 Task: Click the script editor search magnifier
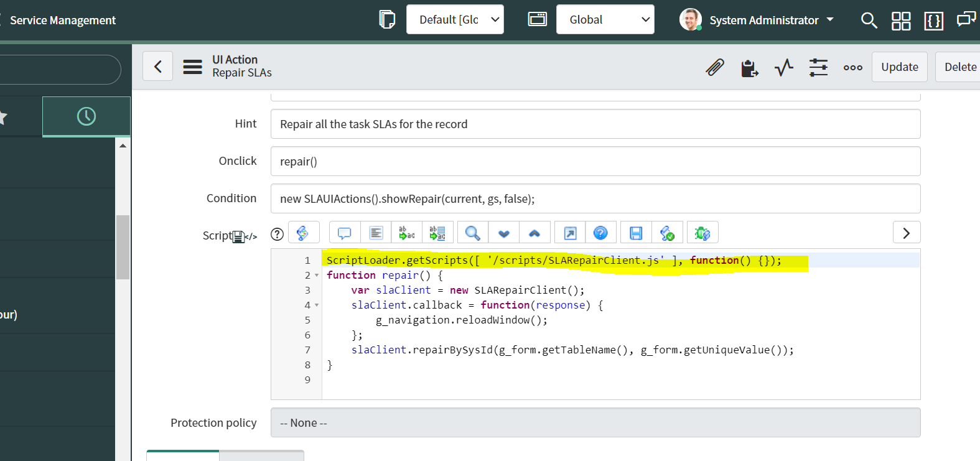coord(472,233)
